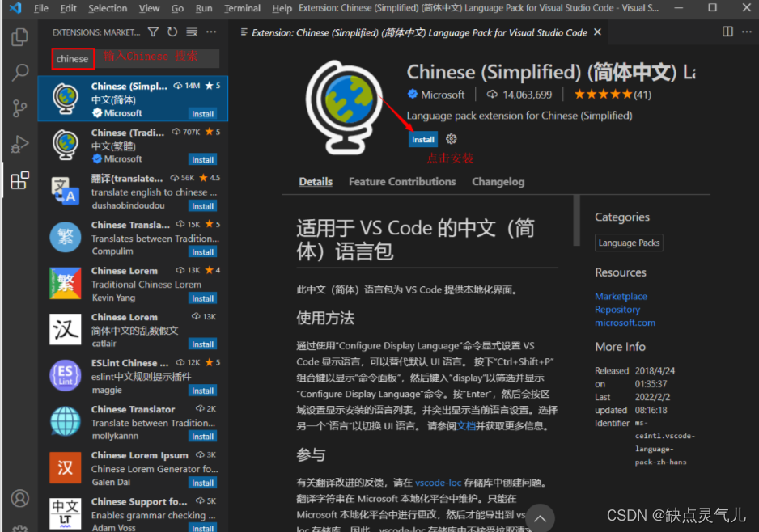The width and height of the screenshot is (759, 532).
Task: Click the 文档 documentation link
Action: [x=466, y=426]
